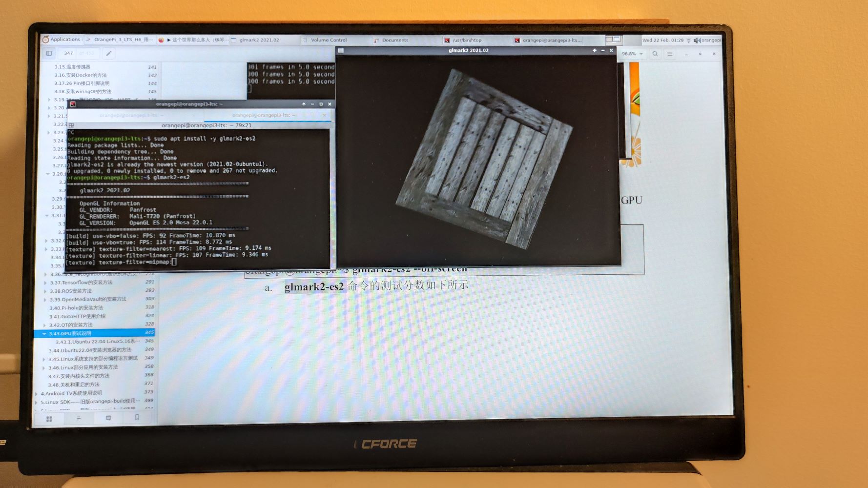Screen dimensions: 868x488
Task: Open the hamburger menu in document viewer
Action: tap(670, 54)
